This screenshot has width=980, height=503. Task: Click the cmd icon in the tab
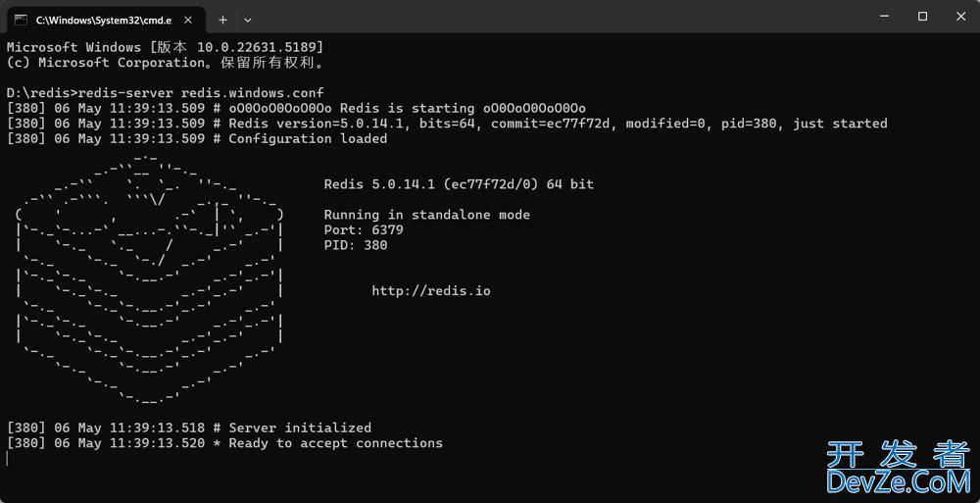(x=21, y=20)
